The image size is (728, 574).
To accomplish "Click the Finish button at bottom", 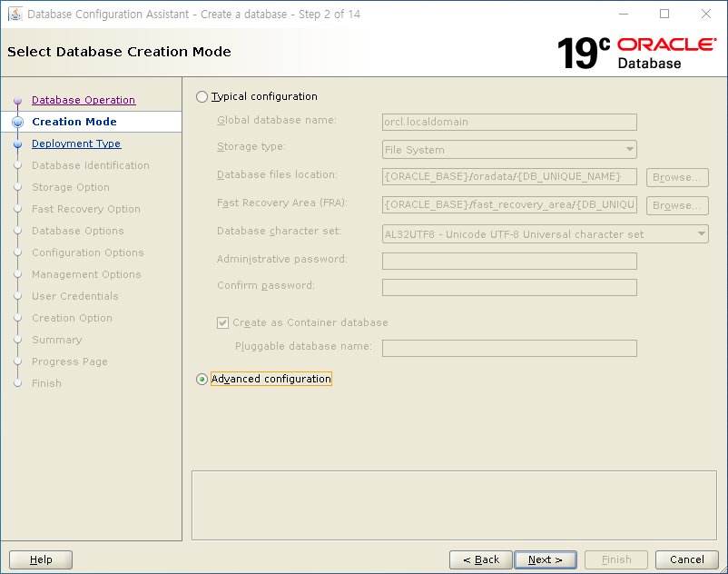I will [x=616, y=559].
